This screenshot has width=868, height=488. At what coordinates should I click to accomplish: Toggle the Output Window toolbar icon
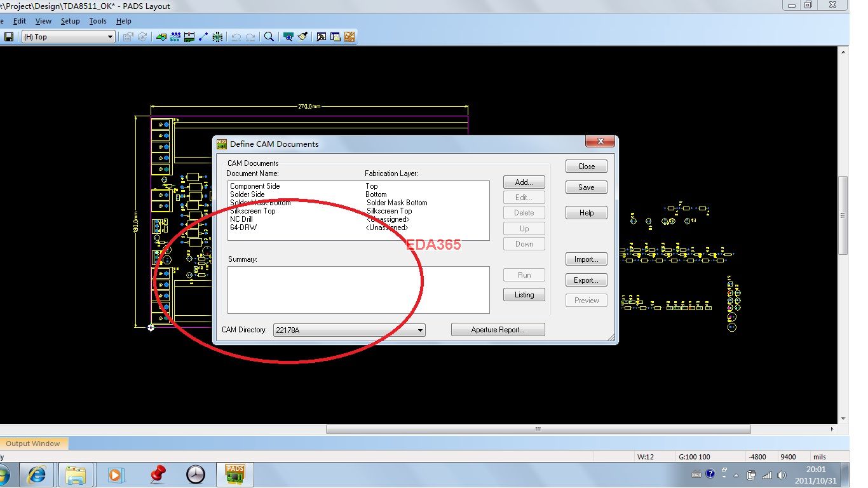[x=321, y=37]
